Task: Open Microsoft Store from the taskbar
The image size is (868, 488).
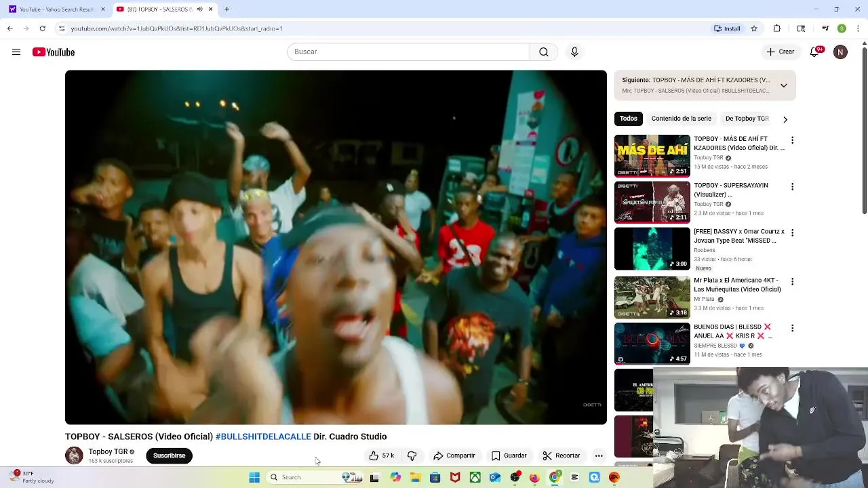Action: pyautogui.click(x=435, y=477)
